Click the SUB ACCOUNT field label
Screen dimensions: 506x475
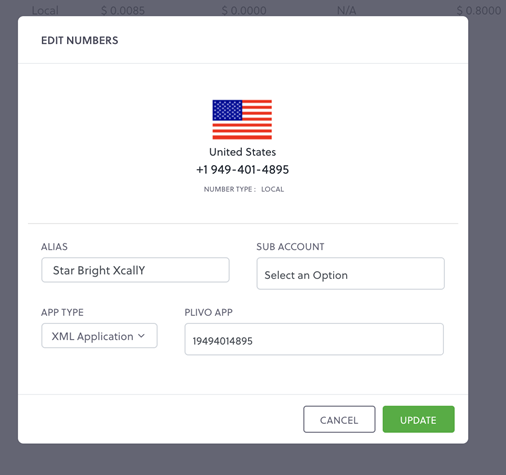290,247
